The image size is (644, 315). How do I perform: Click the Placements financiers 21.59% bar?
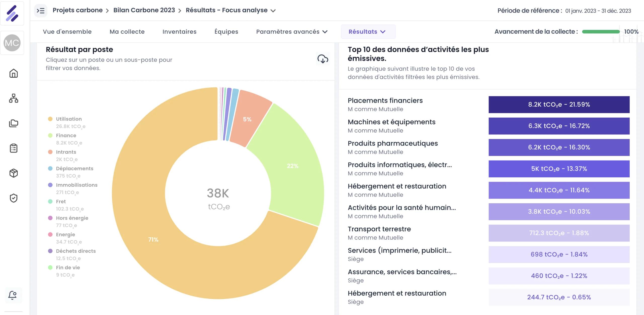pyautogui.click(x=559, y=104)
